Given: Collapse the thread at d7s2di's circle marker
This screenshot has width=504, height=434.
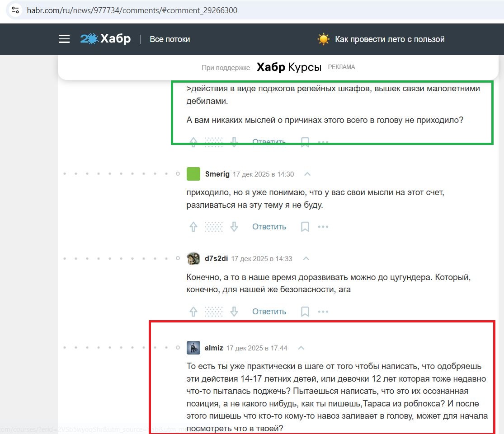Looking at the screenshot, I should coord(178,258).
